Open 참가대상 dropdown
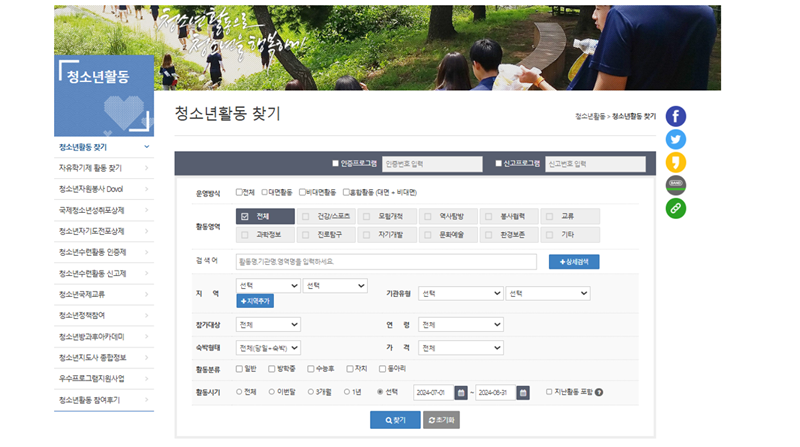800x447 pixels. point(268,325)
